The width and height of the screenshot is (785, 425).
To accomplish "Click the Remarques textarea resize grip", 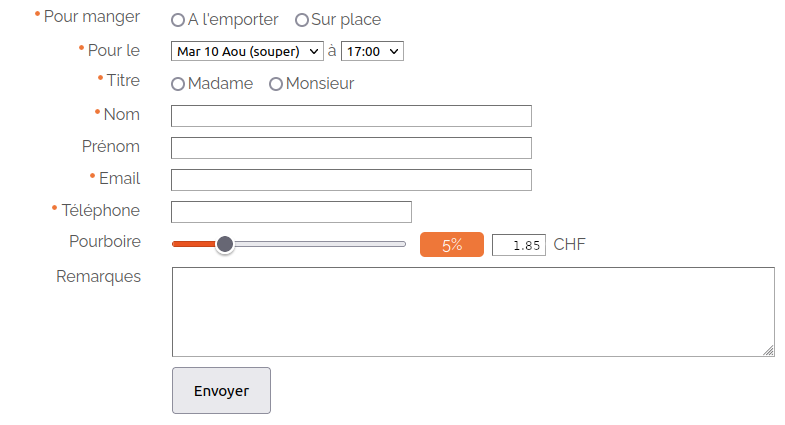I will [x=768, y=350].
